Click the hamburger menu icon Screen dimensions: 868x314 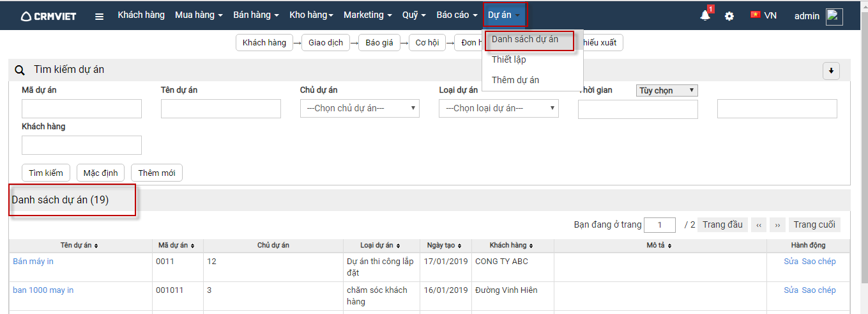point(99,16)
